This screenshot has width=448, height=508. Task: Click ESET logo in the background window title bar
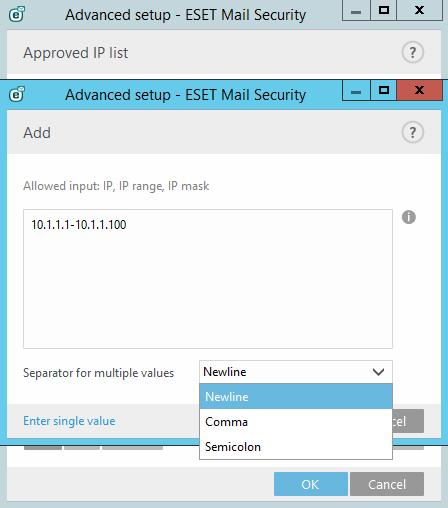(x=17, y=14)
